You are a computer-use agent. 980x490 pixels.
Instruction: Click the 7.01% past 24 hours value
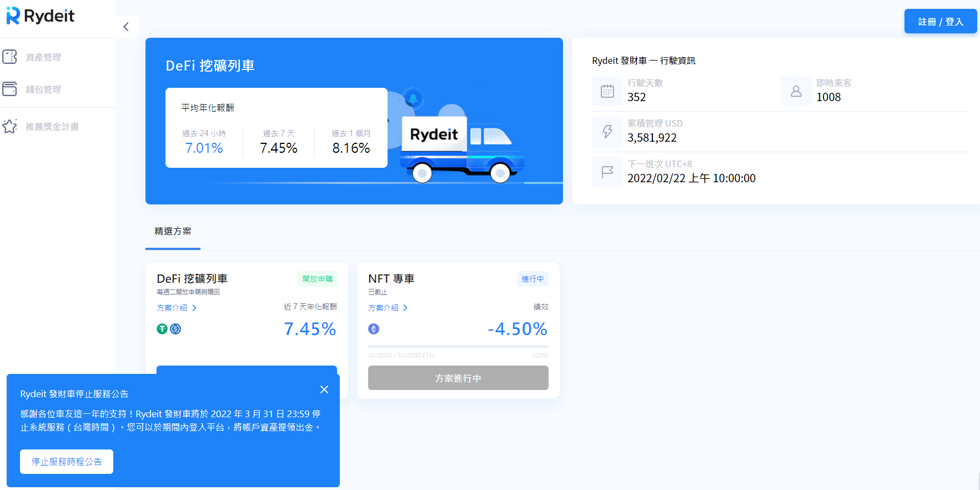coord(204,148)
